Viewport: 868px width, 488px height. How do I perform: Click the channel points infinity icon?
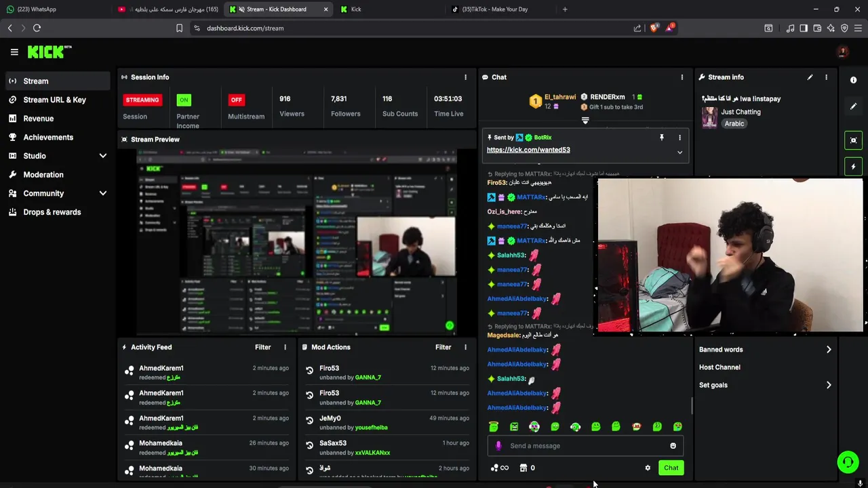[500, 468]
